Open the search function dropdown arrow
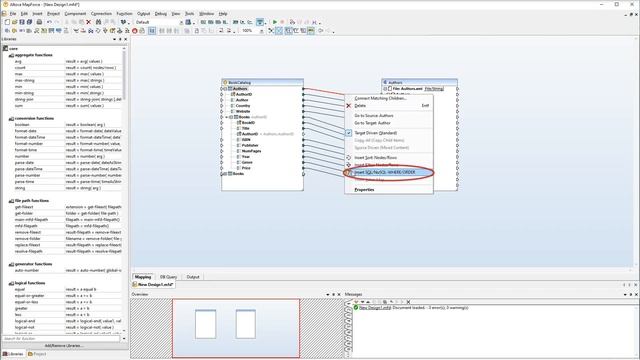 [x=124, y=339]
